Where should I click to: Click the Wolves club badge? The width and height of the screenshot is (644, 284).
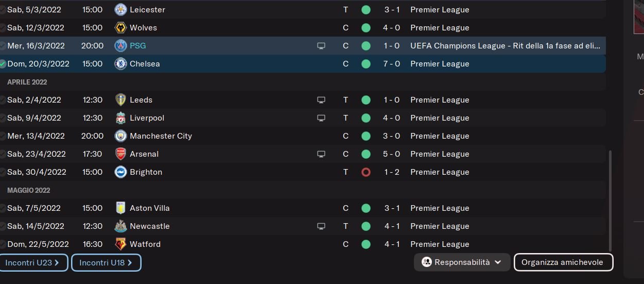point(120,28)
